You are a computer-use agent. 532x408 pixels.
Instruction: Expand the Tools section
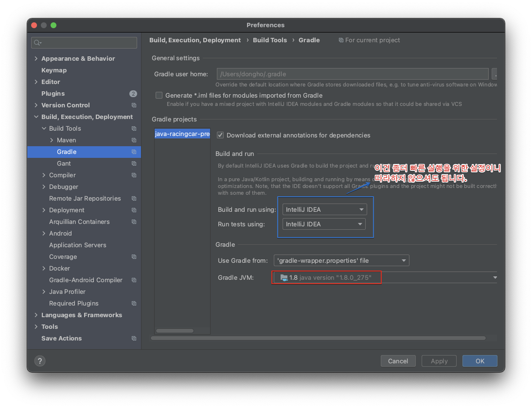pos(36,327)
